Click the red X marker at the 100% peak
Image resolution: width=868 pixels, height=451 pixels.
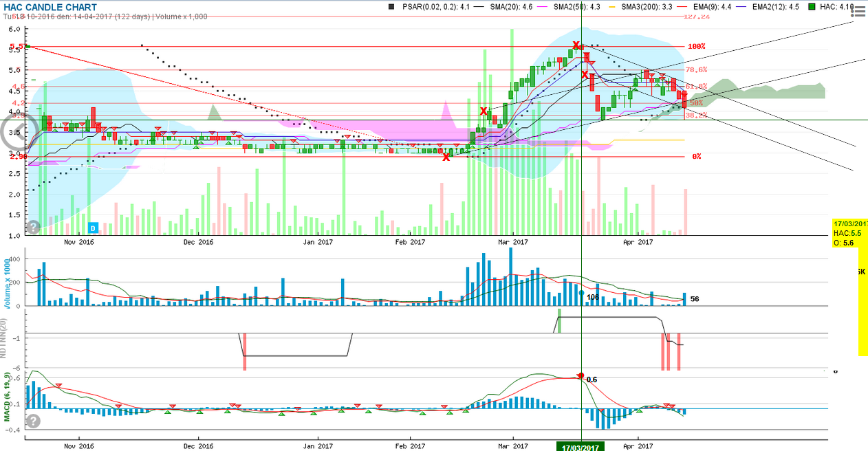point(575,45)
